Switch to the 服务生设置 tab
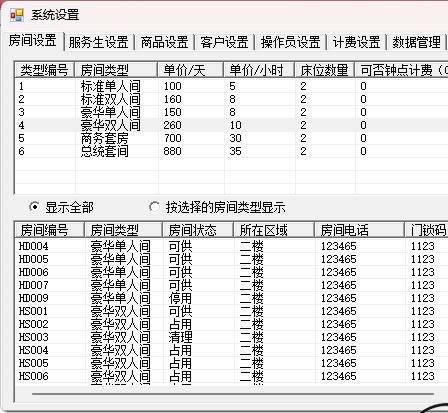Image resolution: width=448 pixels, height=413 pixels. (98, 42)
